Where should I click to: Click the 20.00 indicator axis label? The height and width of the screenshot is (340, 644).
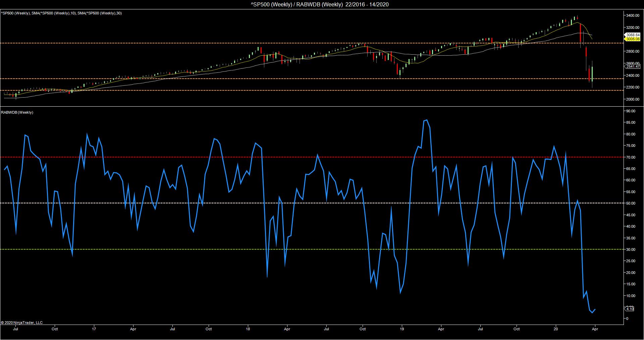point(631,273)
